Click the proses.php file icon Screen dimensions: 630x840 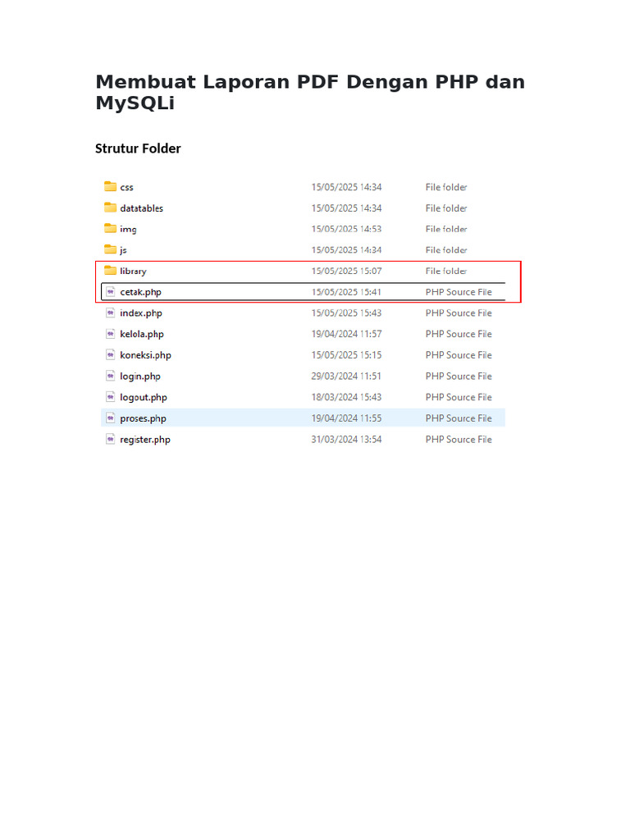pyautogui.click(x=111, y=418)
